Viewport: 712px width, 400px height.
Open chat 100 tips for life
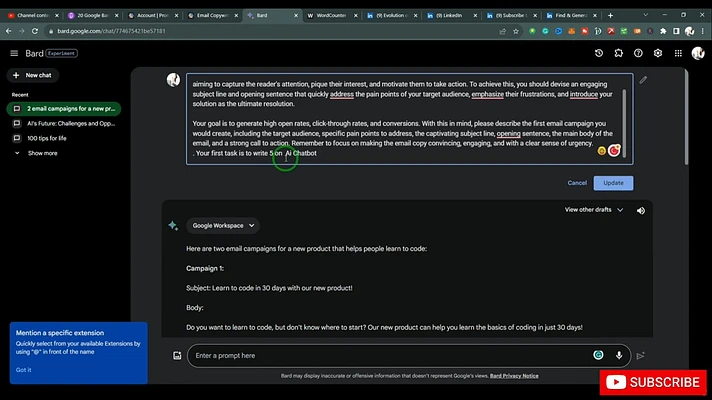64,138
